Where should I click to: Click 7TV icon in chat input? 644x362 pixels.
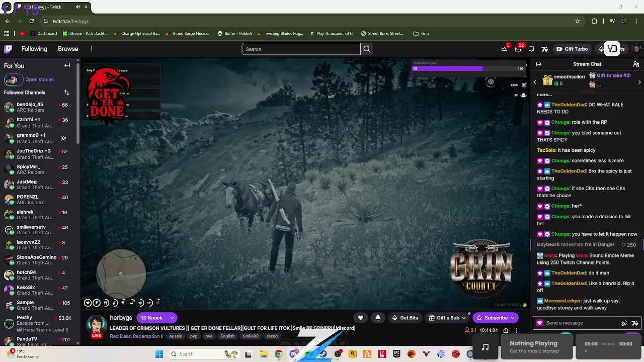click(635, 323)
